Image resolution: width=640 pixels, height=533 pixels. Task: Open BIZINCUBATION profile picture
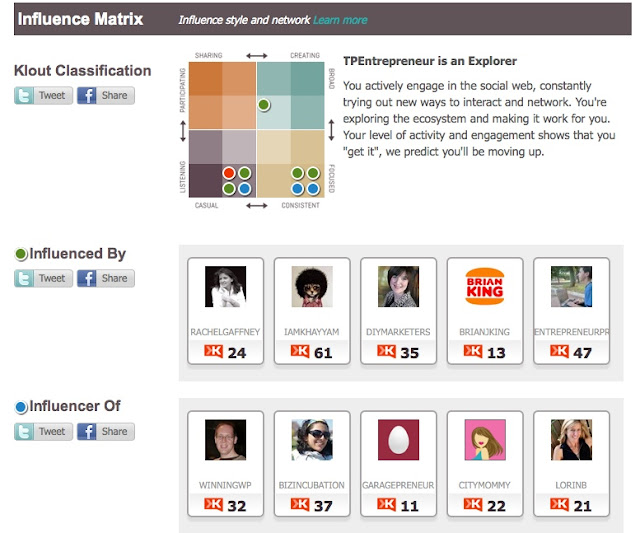(x=312, y=440)
